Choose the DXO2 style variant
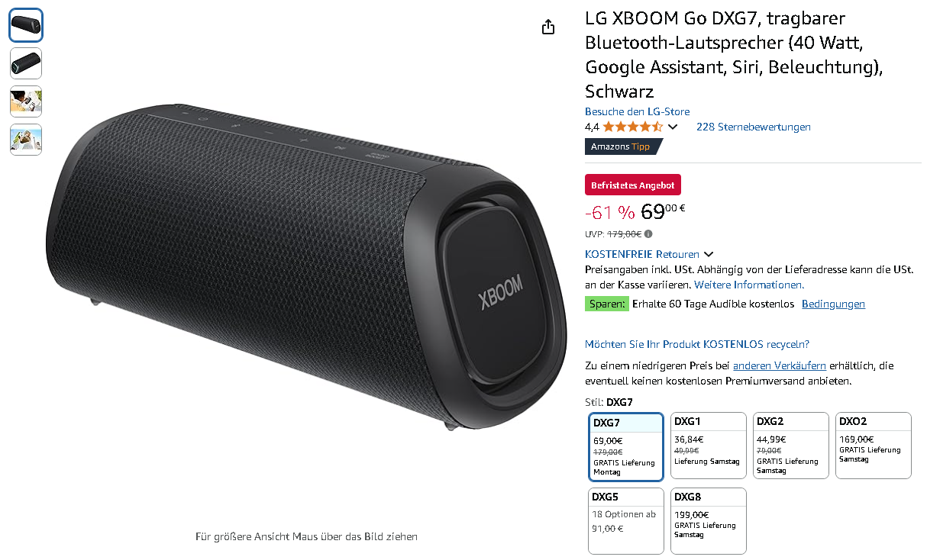927x560 pixels. pos(874,446)
